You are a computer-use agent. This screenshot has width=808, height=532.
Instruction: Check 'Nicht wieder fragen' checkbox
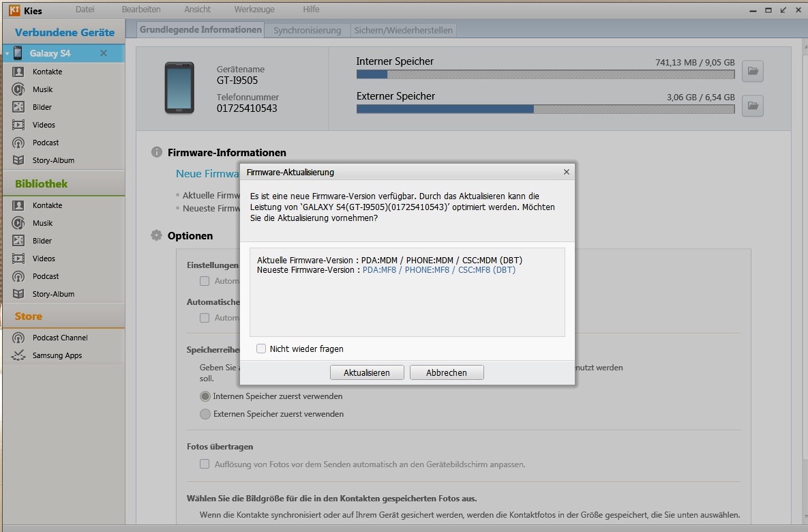click(x=261, y=349)
